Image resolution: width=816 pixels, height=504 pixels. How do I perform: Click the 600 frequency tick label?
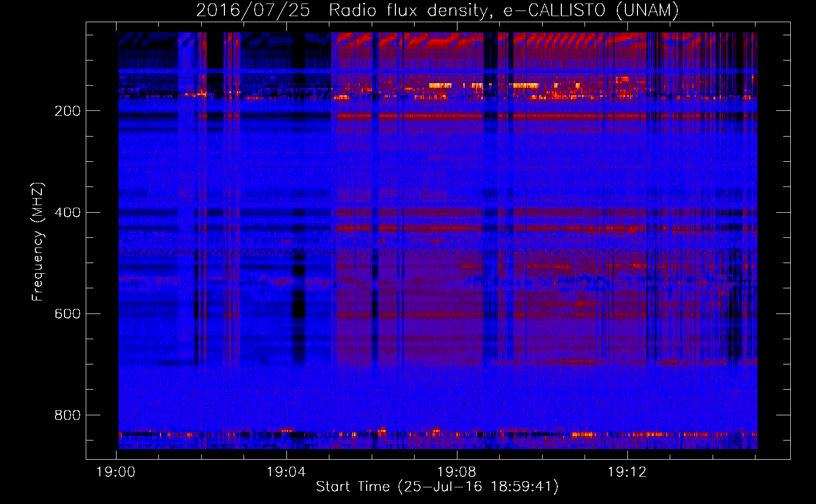coord(68,313)
